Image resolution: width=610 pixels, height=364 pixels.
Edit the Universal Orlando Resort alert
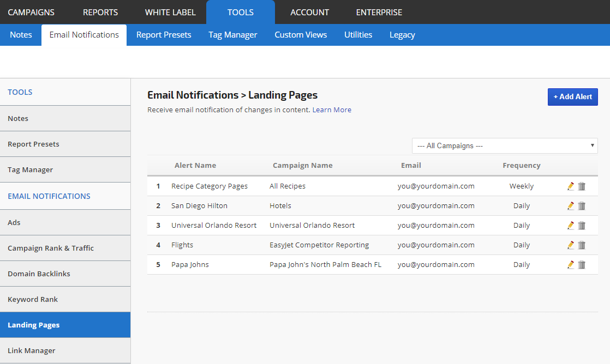[571, 226]
